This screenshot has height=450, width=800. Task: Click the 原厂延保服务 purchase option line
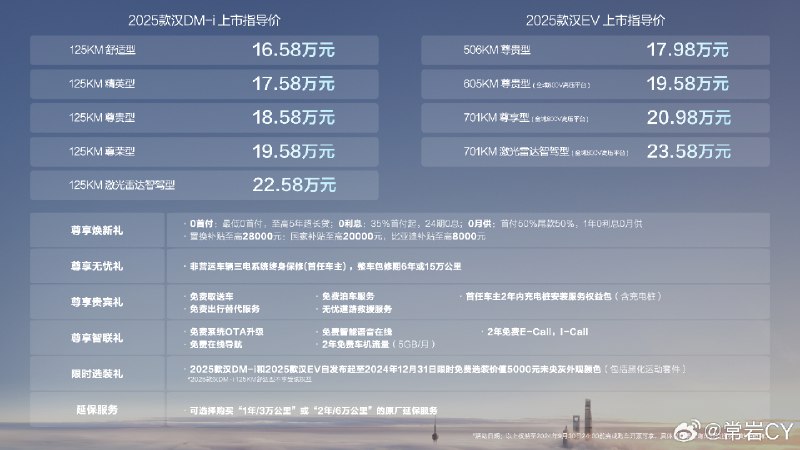pos(313,410)
